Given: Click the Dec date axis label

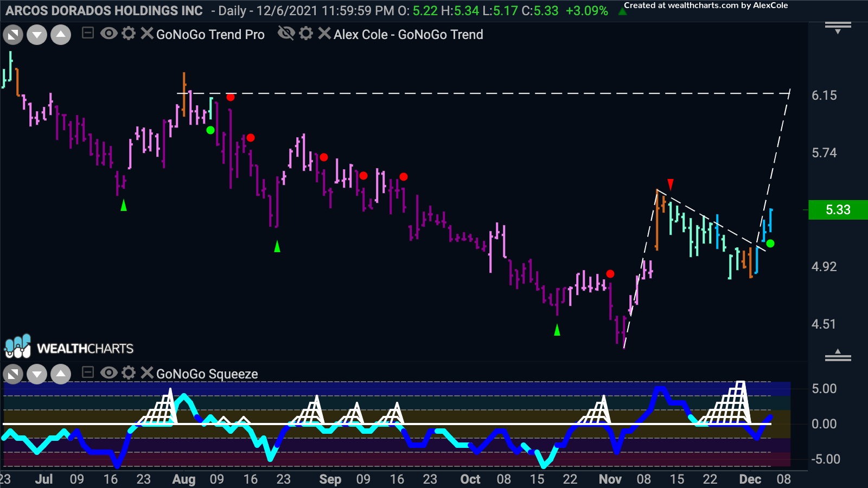Looking at the screenshot, I should click(750, 479).
